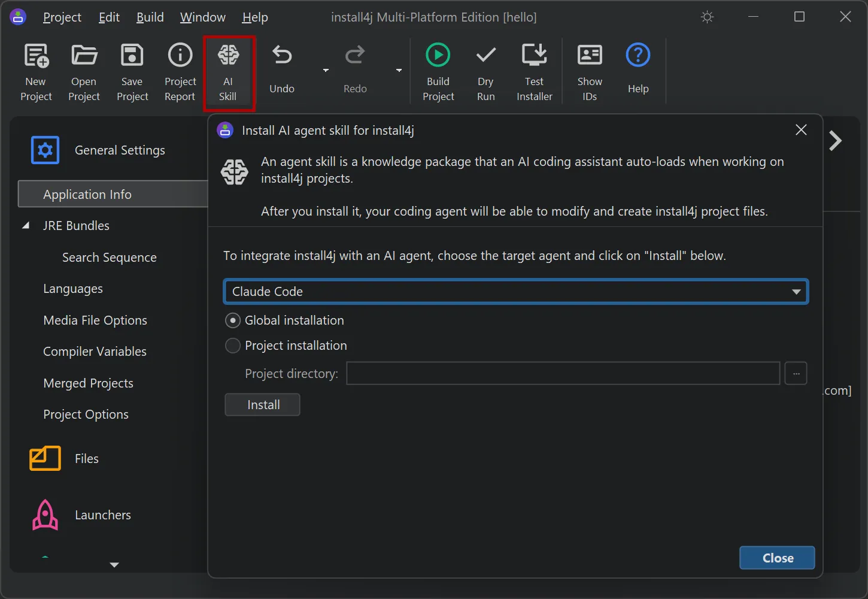Click the Undo arrow icon
Image resolution: width=868 pixels, height=599 pixels.
[x=282, y=55]
